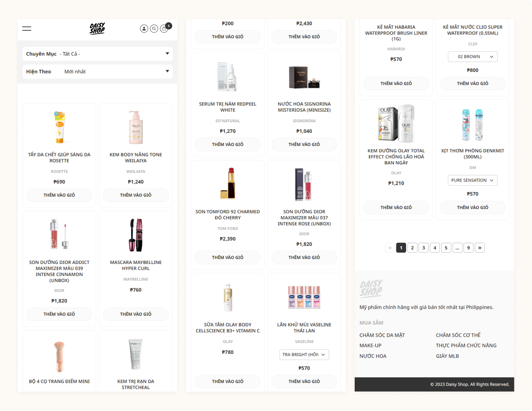Screen dimensions: 532x411
Task: Open the shopping cart icon
Action: click(164, 29)
